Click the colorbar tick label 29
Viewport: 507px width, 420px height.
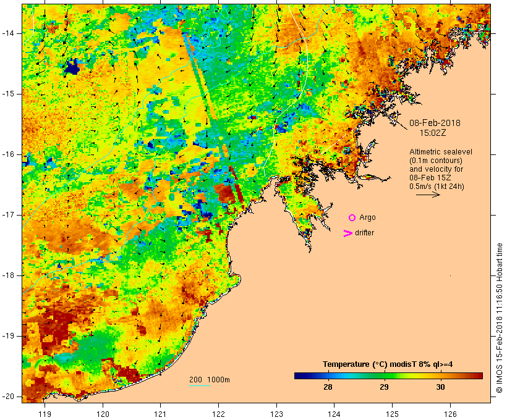tap(384, 387)
